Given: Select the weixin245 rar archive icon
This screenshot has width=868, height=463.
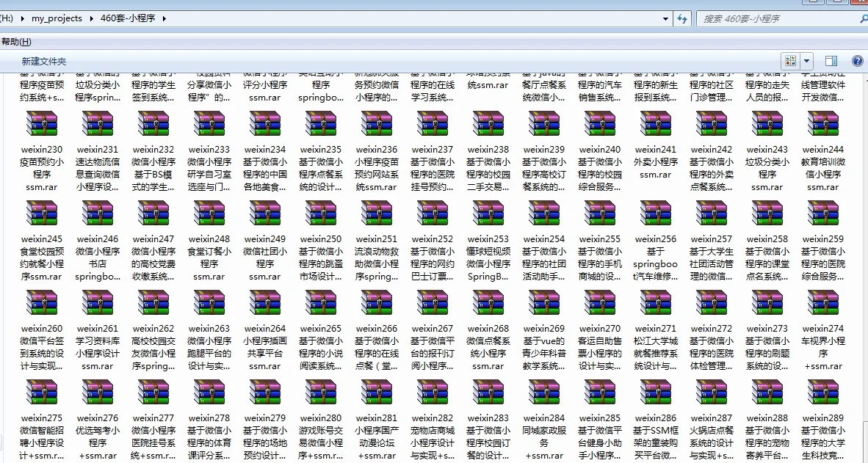Looking at the screenshot, I should 42,214.
